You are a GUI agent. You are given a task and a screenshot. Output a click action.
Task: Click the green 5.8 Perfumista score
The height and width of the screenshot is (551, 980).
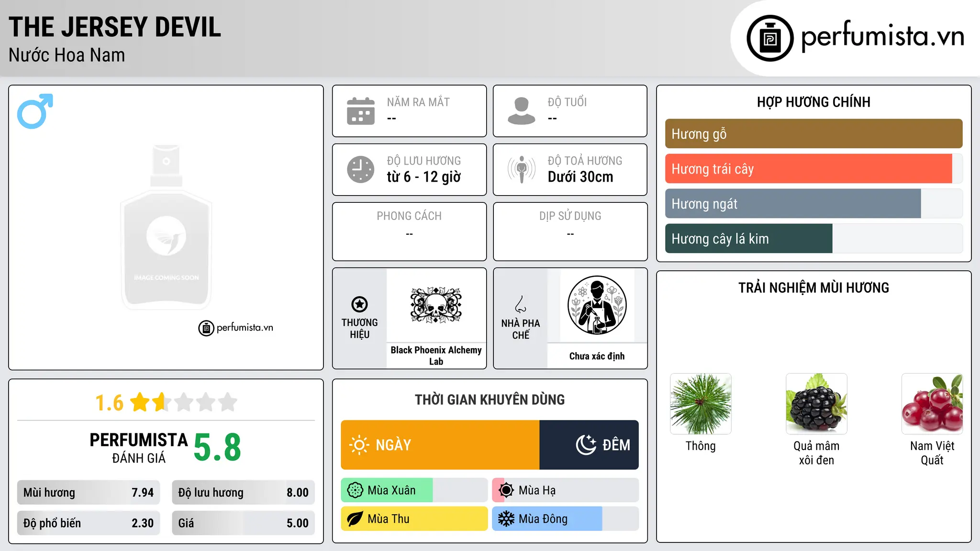[217, 448]
